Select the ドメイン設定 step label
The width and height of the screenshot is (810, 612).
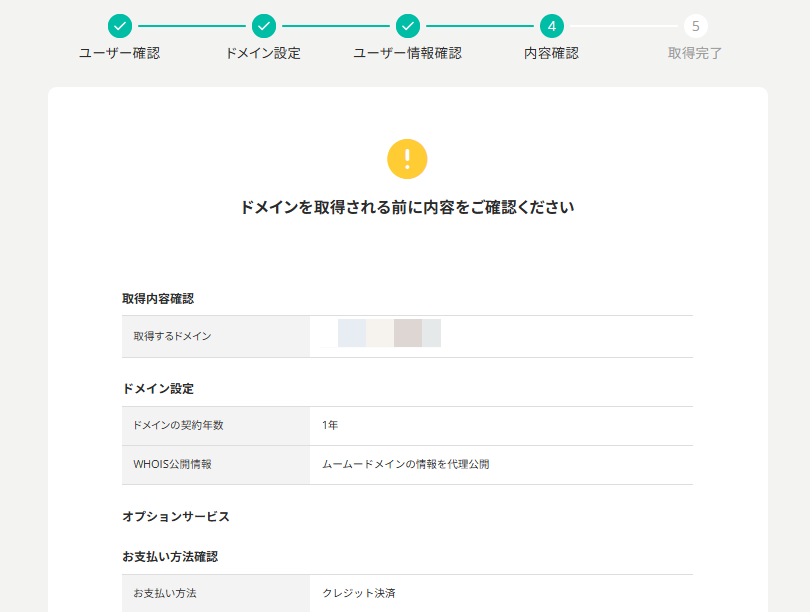pyautogui.click(x=263, y=53)
